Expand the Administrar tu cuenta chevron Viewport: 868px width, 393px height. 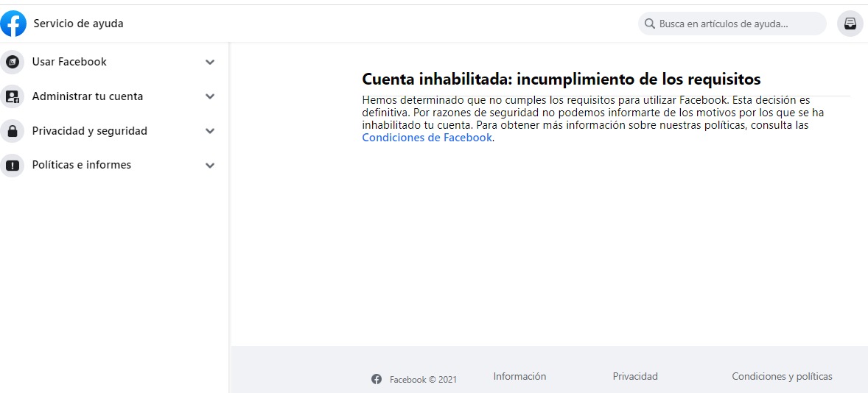pos(210,96)
